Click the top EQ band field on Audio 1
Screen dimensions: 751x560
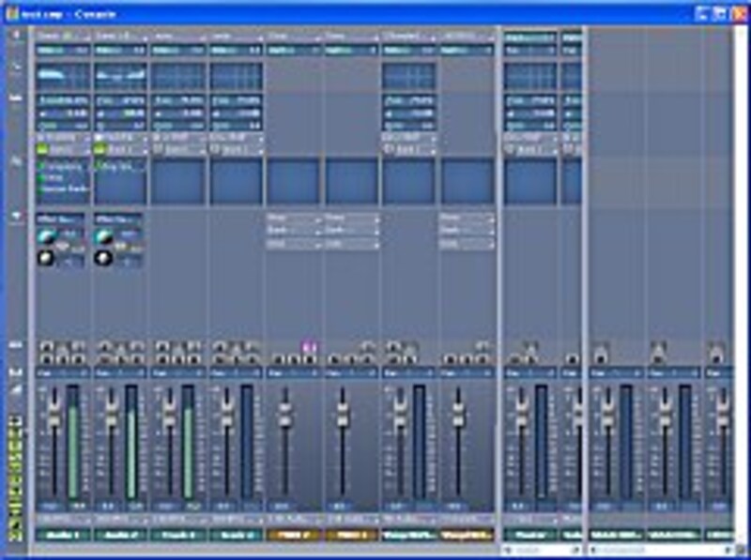pyautogui.click(x=63, y=101)
